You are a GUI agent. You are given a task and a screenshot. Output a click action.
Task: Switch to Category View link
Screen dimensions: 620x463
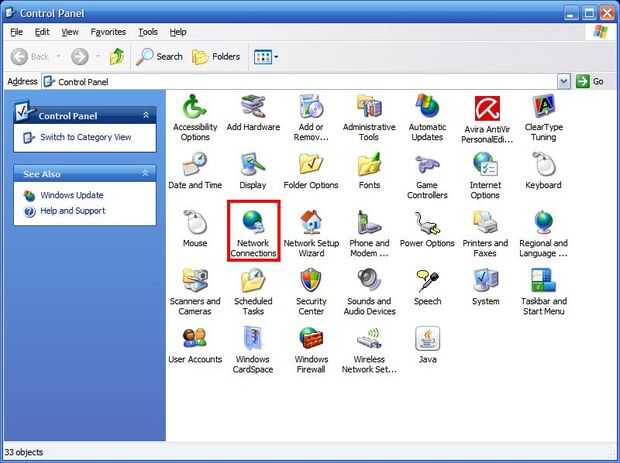(85, 137)
